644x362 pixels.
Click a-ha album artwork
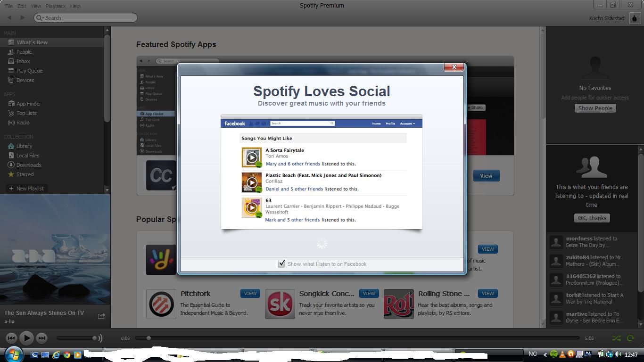(55, 249)
